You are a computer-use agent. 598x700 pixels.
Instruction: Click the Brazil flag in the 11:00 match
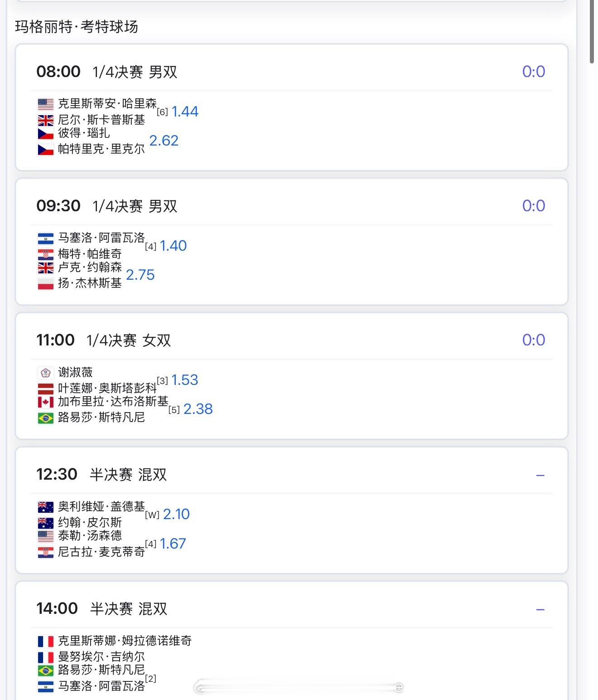point(45,418)
